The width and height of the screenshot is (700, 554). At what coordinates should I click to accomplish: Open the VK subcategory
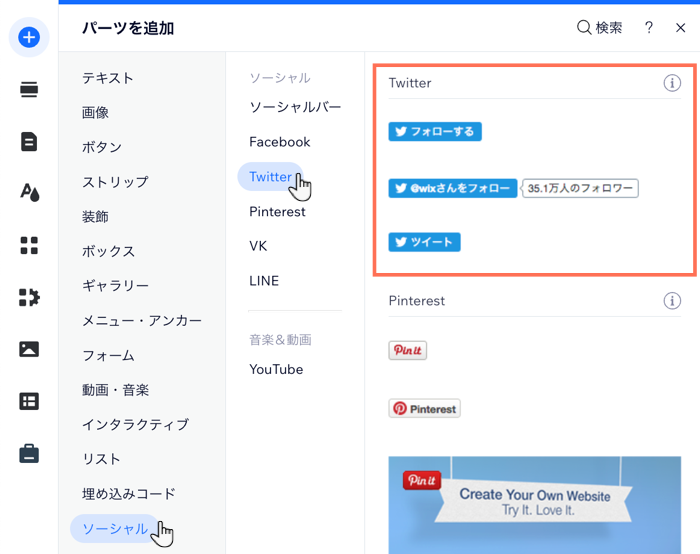(x=258, y=246)
